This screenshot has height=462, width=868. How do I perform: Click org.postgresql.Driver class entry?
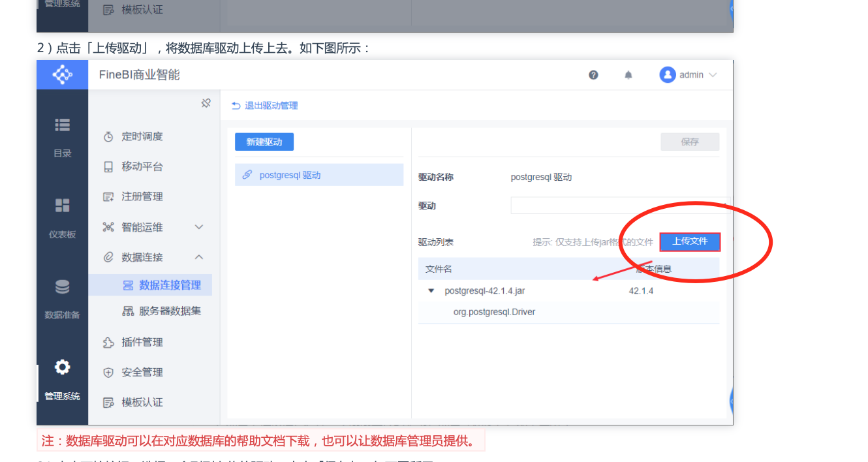494,312
